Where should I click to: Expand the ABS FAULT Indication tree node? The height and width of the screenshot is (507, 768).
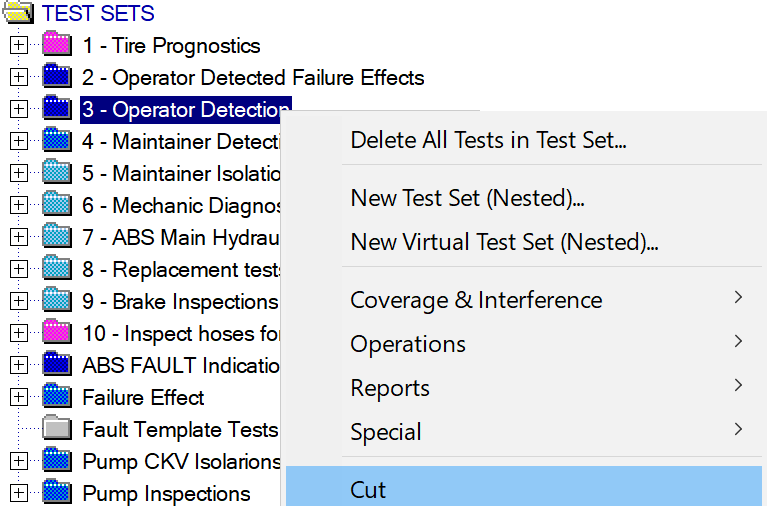pos(19,365)
